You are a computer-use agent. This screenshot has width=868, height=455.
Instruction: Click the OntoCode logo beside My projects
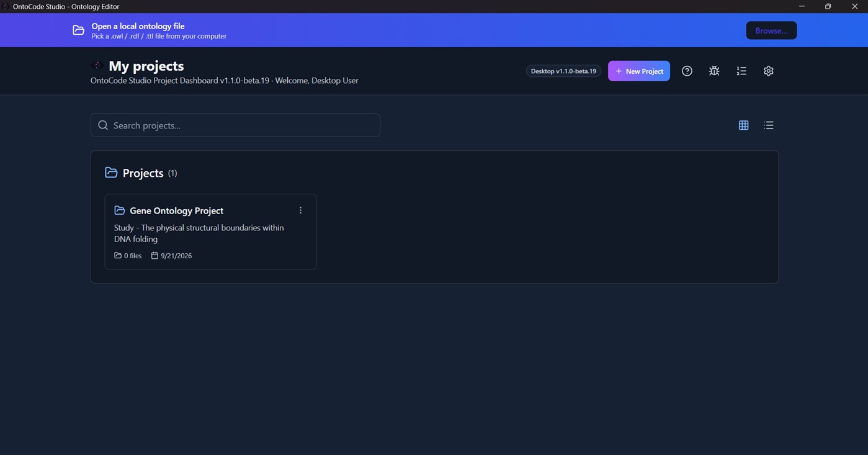(x=96, y=65)
